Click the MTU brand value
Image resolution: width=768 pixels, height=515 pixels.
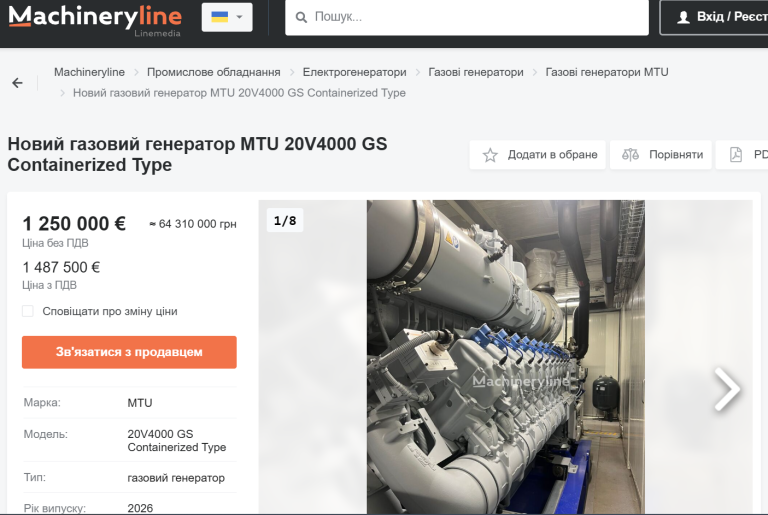pyautogui.click(x=140, y=403)
